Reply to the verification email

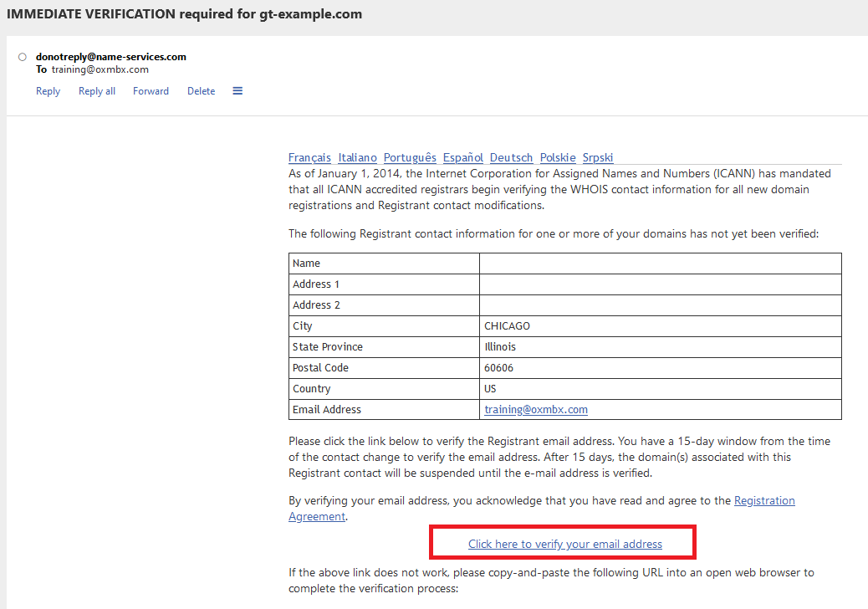(x=49, y=91)
